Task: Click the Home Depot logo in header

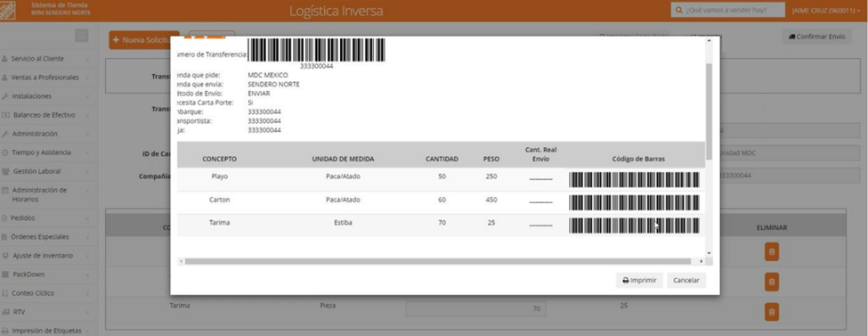Action: [x=7, y=10]
